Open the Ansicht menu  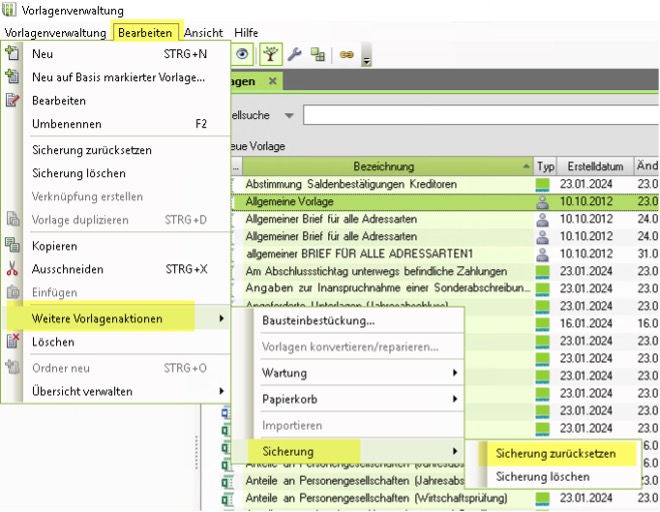[x=203, y=33]
